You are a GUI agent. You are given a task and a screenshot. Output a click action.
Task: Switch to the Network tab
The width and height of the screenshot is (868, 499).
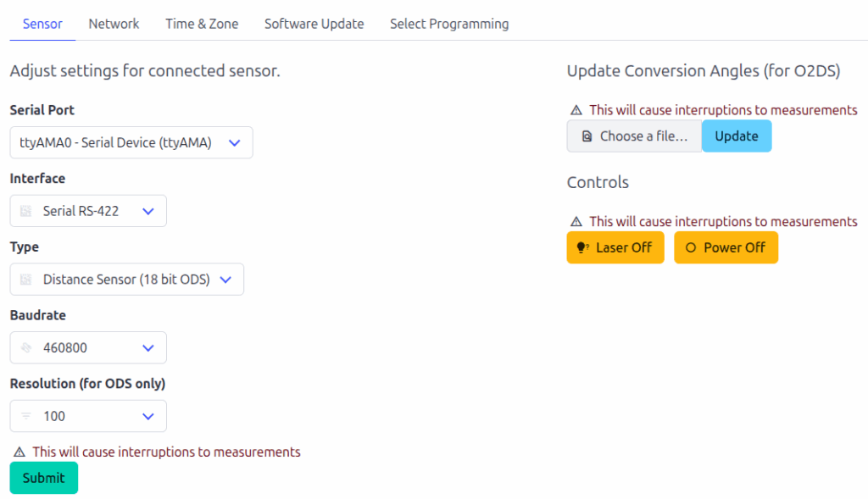(114, 24)
